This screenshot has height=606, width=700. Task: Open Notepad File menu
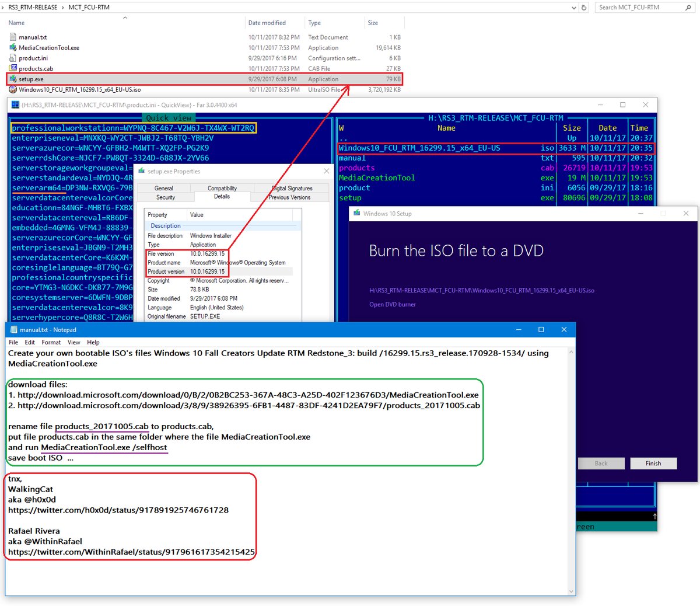coord(13,343)
